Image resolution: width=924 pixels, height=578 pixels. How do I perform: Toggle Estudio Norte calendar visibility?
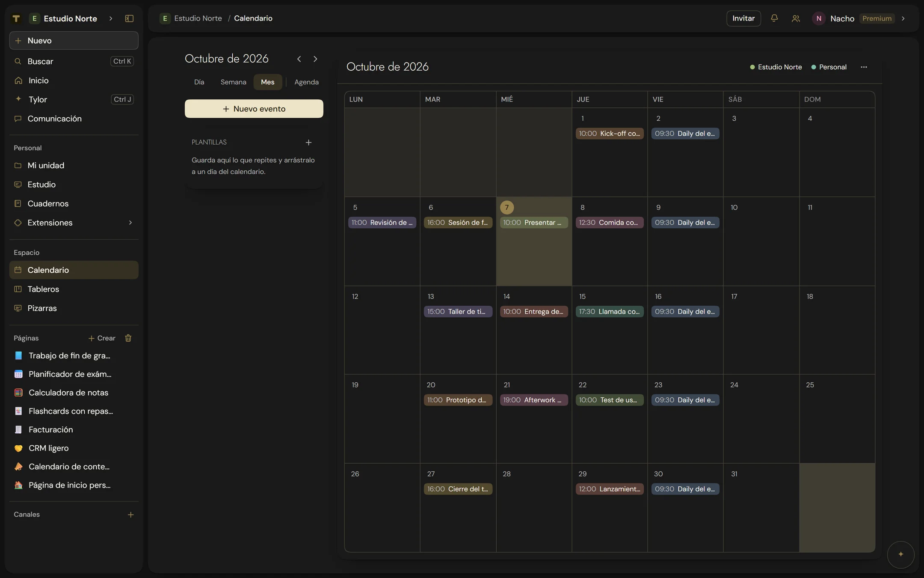(x=776, y=67)
